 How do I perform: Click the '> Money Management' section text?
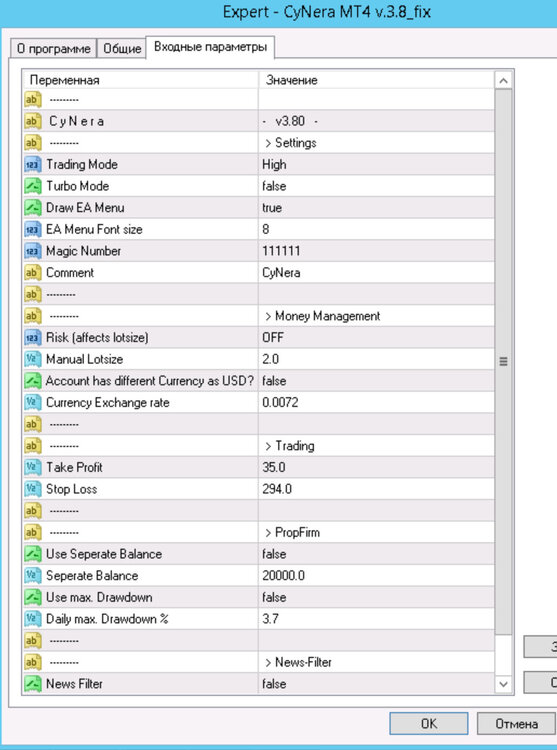322,316
